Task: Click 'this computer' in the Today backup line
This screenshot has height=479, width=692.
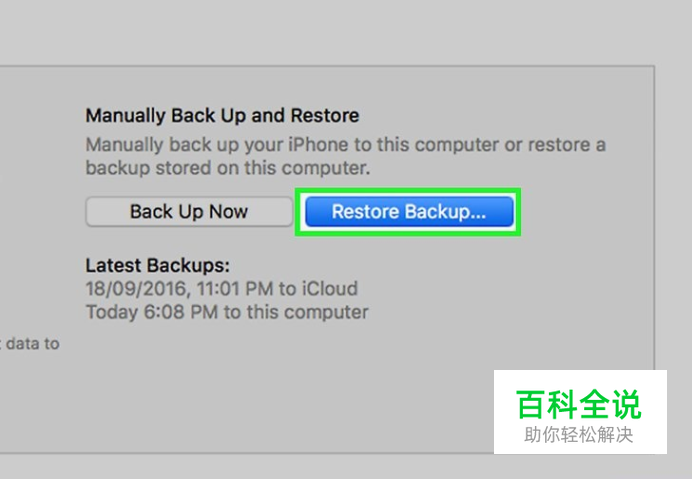Action: pos(307,312)
